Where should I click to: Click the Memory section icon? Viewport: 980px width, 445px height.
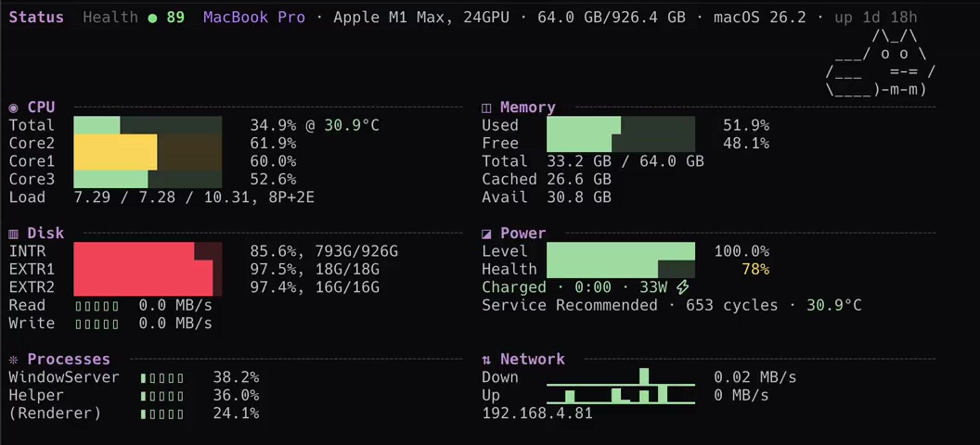pyautogui.click(x=486, y=108)
